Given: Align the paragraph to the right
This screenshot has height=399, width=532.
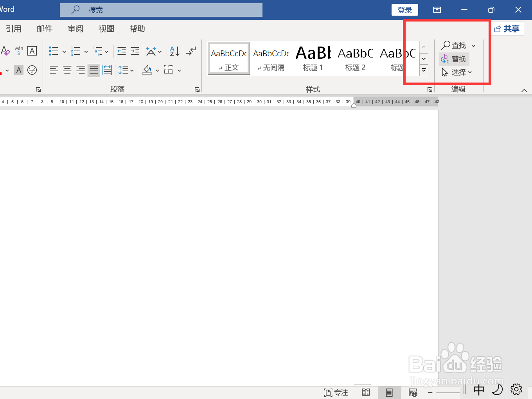Looking at the screenshot, I should pos(81,70).
